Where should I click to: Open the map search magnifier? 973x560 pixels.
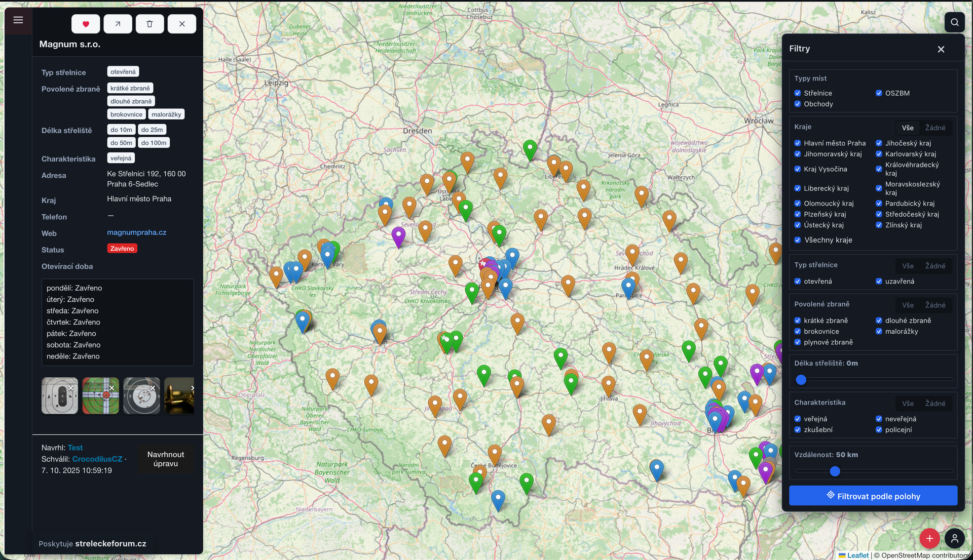[954, 22]
